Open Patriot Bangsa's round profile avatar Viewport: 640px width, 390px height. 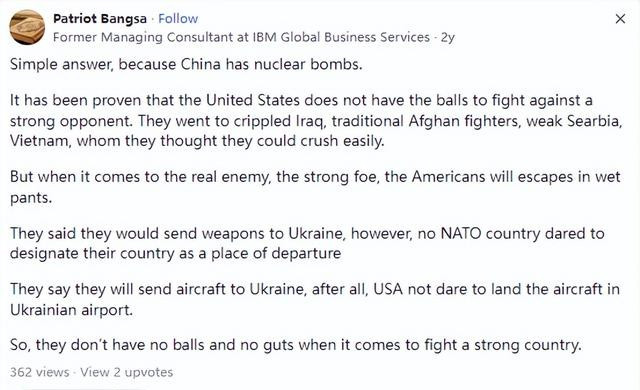27,27
